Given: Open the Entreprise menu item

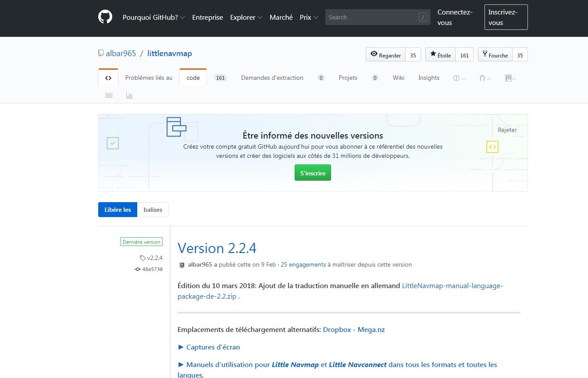Looking at the screenshot, I should click(x=207, y=18).
